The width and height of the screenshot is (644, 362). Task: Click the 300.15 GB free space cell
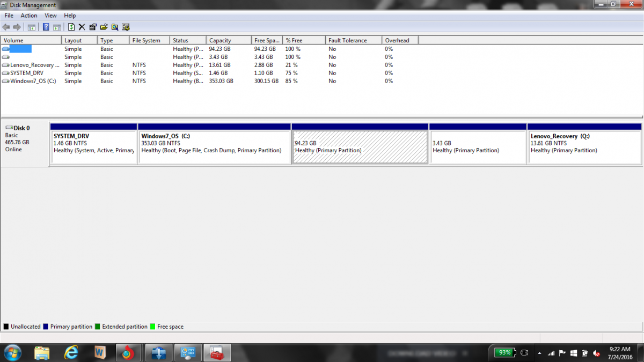click(266, 81)
